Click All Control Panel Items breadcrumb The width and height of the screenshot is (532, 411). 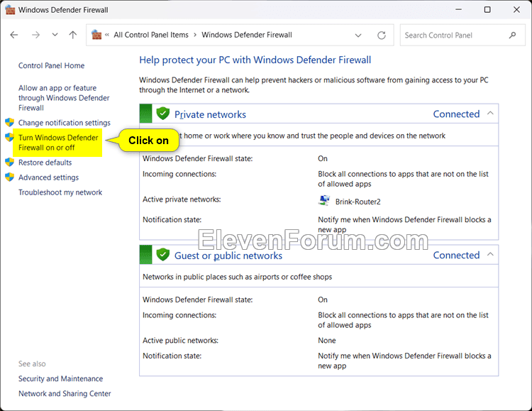pos(151,35)
